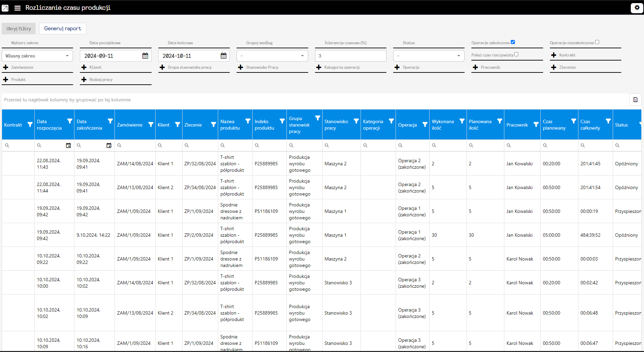
Task: Add Zamówienie filter with plus icon
Action: point(6,67)
